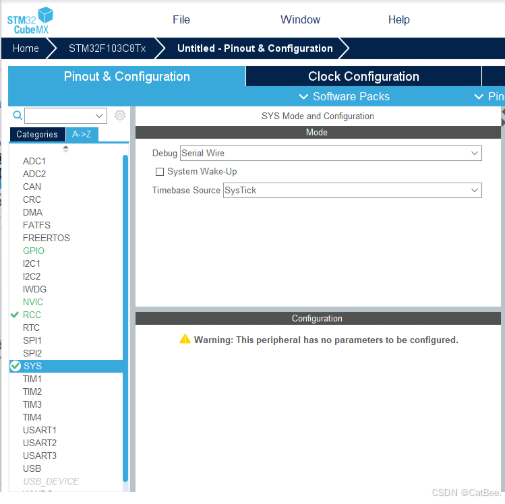The image size is (505, 504).
Task: Select TIM2 timer entry
Action: [32, 392]
